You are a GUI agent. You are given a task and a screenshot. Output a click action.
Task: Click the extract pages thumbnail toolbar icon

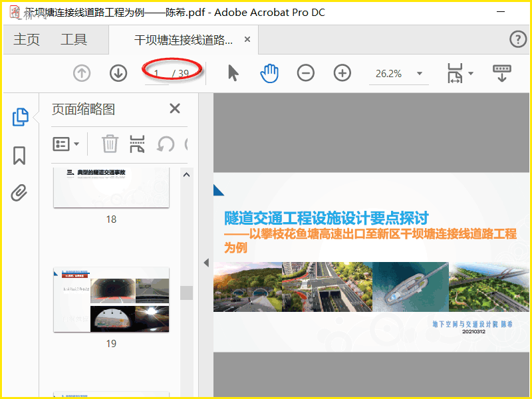pyautogui.click(x=137, y=144)
